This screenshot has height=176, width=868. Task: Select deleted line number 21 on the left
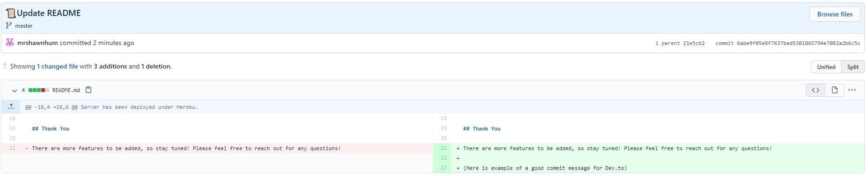click(x=12, y=148)
